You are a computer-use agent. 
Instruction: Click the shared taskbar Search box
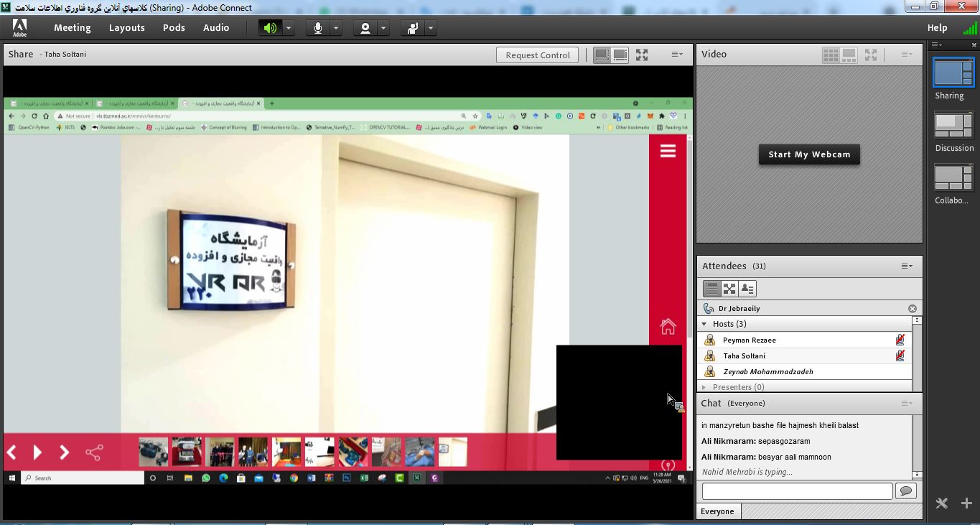82,478
